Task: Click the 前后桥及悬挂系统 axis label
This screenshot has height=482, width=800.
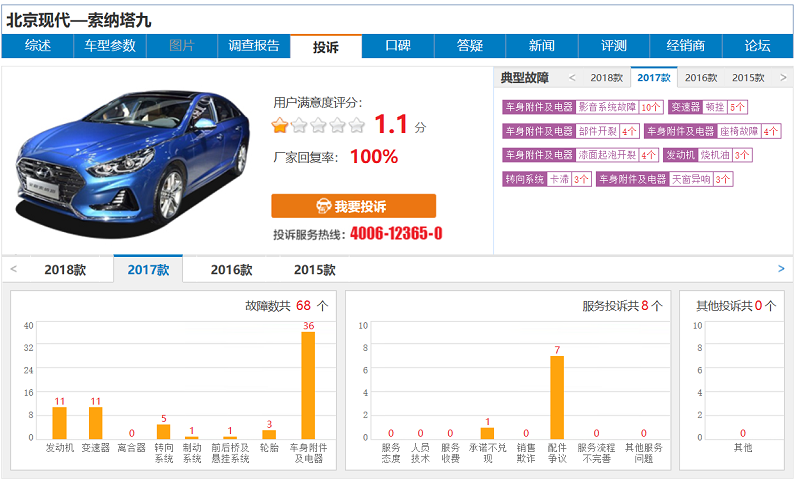Action: point(230,453)
